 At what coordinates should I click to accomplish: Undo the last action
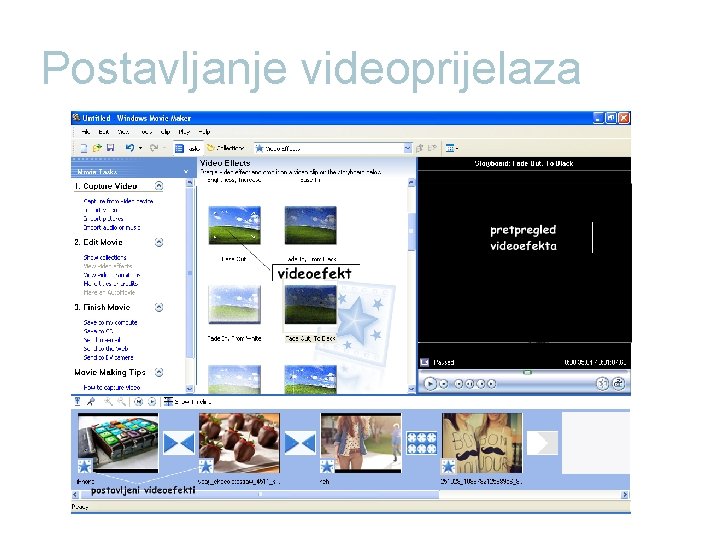coord(130,148)
